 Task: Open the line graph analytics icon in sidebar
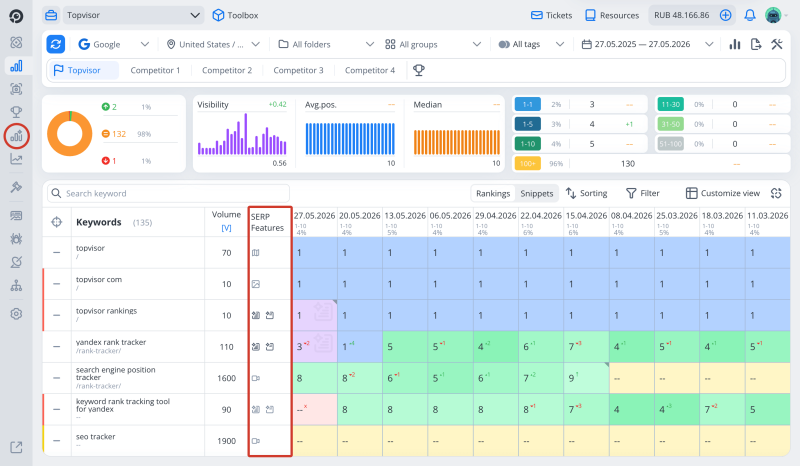16,159
